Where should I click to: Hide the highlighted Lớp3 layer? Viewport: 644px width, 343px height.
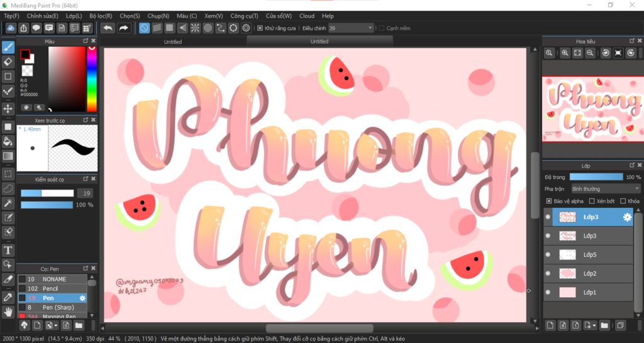548,217
